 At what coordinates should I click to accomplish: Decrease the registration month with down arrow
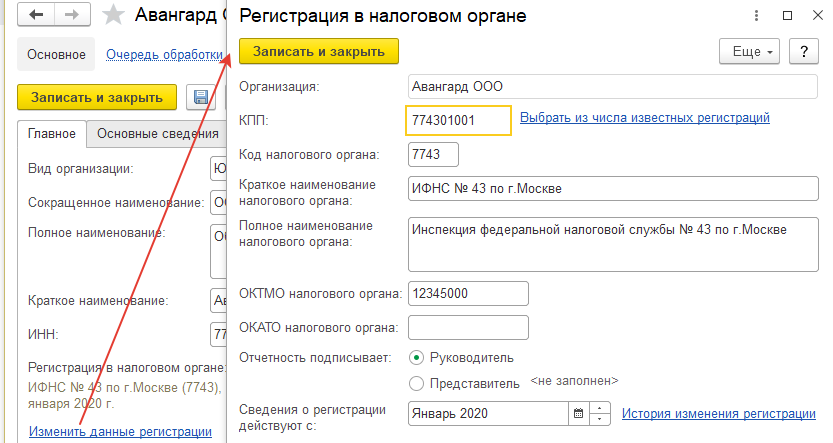(599, 418)
